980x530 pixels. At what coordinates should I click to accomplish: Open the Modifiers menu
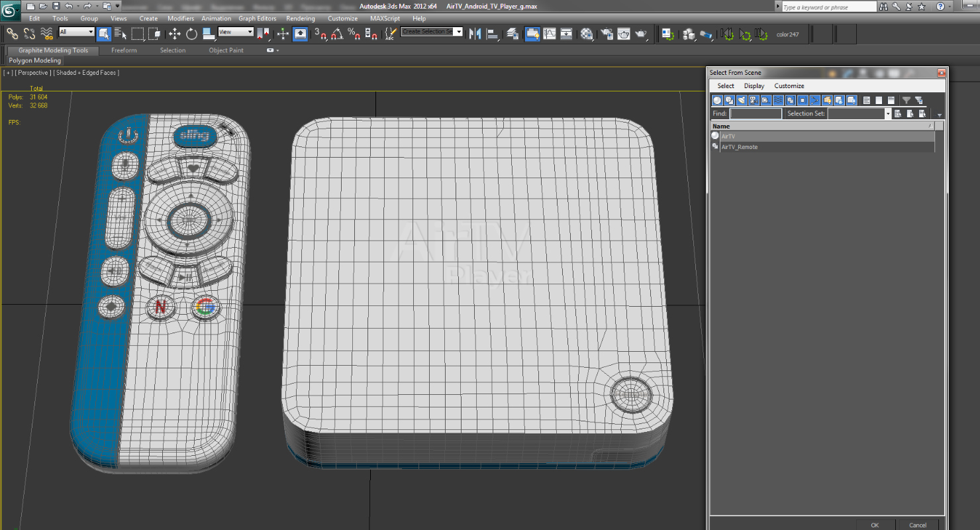tap(181, 19)
